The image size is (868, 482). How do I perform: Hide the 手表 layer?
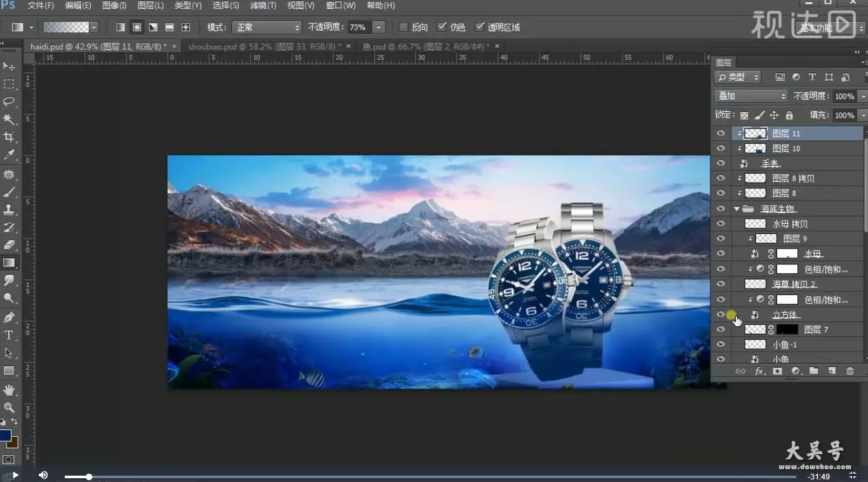coord(721,163)
